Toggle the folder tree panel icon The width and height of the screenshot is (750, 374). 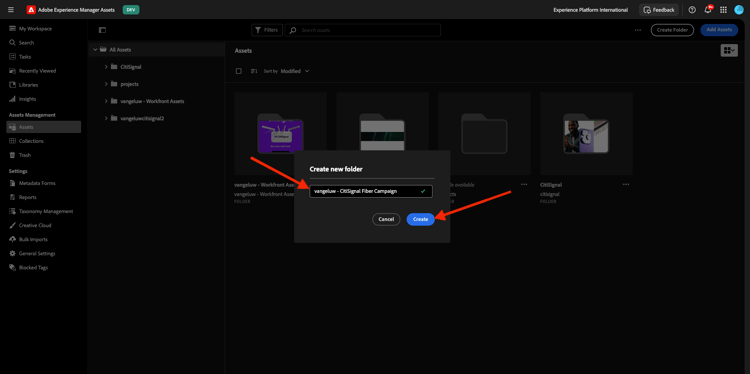pyautogui.click(x=102, y=30)
